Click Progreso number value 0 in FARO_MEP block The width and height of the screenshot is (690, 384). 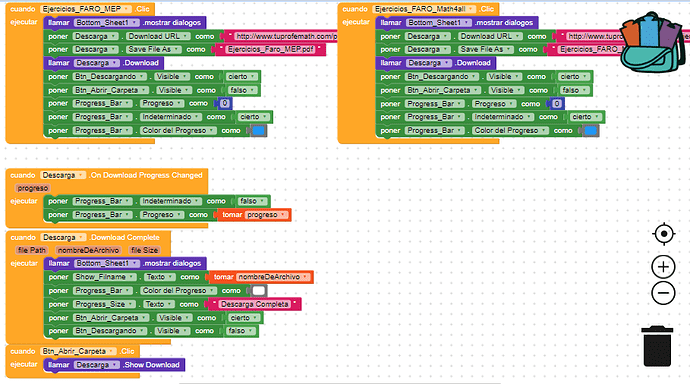[x=225, y=103]
